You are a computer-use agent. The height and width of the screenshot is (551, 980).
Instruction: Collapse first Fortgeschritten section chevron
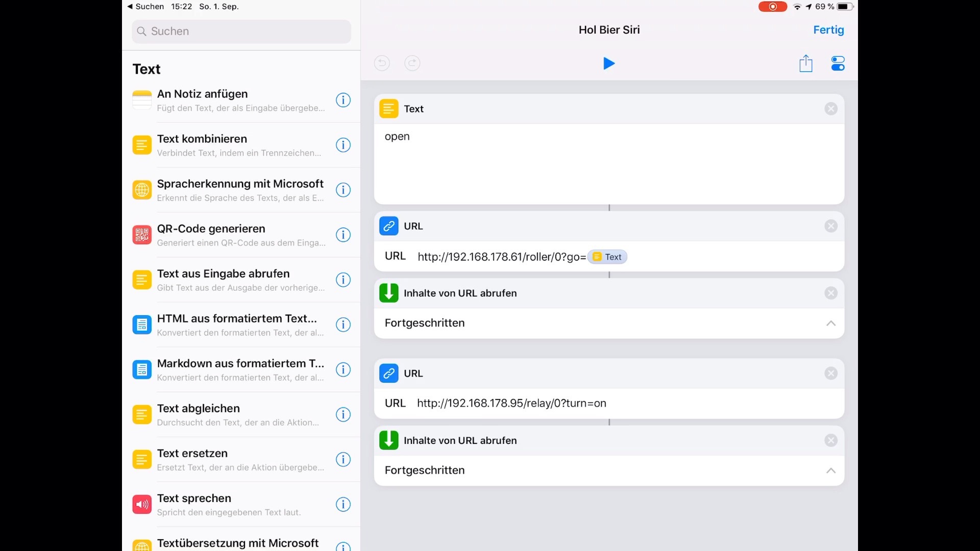point(830,323)
